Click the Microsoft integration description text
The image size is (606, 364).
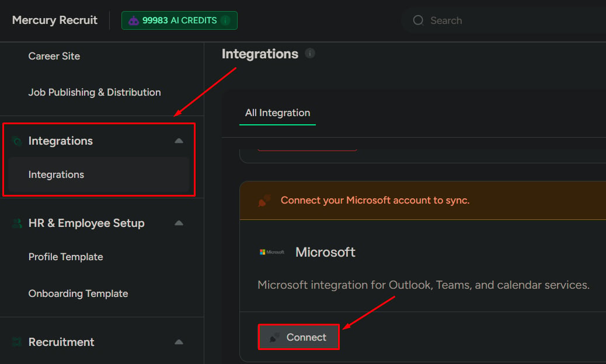tap(424, 285)
